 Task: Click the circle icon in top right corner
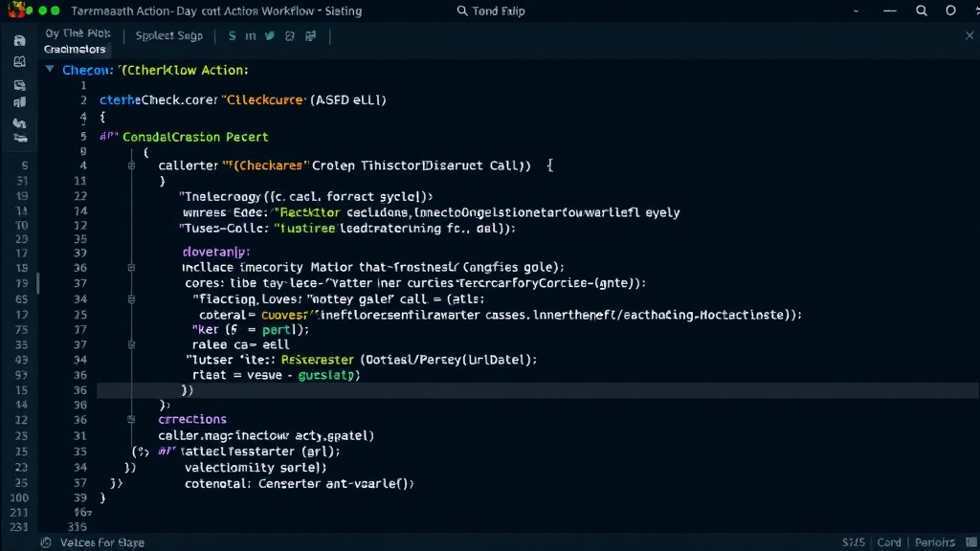[x=950, y=11]
